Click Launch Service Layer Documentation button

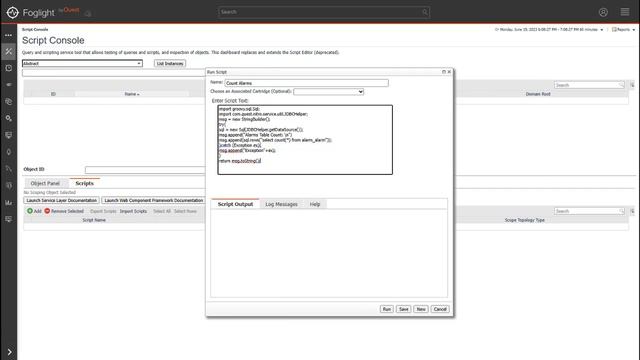(x=62, y=200)
